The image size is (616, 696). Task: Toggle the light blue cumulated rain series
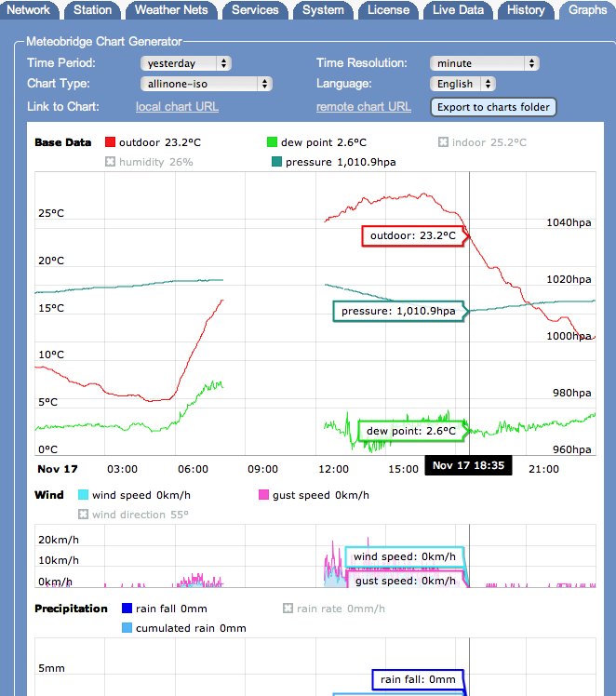pos(127,628)
